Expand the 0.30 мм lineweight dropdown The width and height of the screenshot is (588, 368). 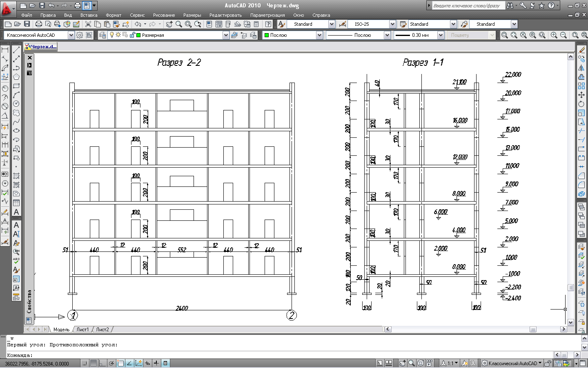[x=441, y=35]
